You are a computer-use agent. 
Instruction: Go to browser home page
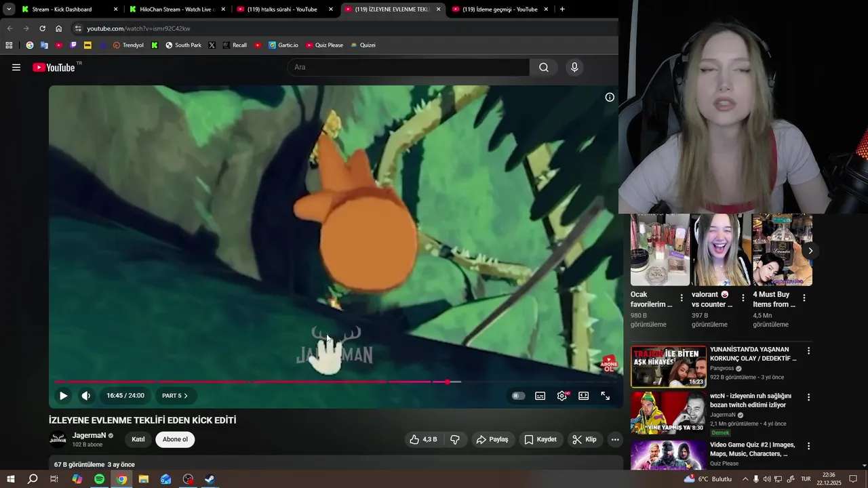[58, 28]
